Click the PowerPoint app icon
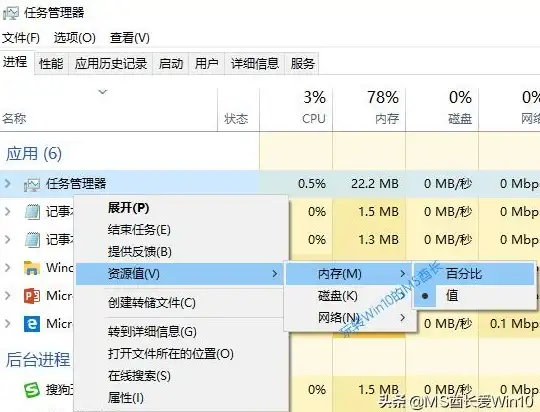 pyautogui.click(x=32, y=296)
